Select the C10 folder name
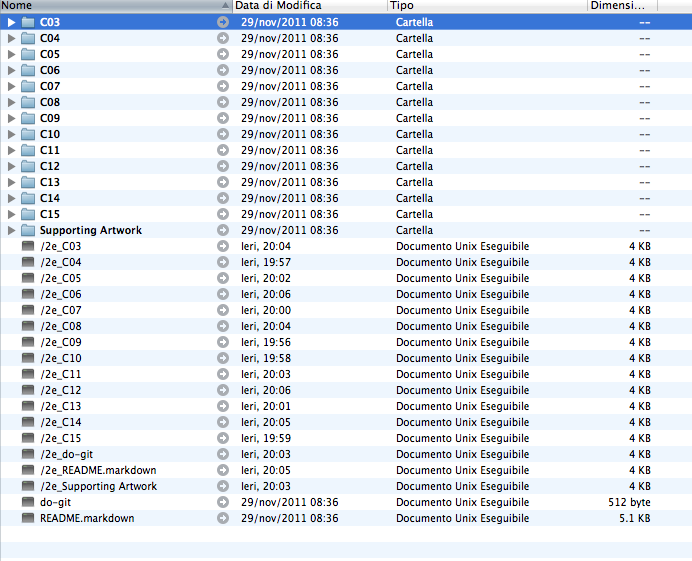 (x=50, y=134)
